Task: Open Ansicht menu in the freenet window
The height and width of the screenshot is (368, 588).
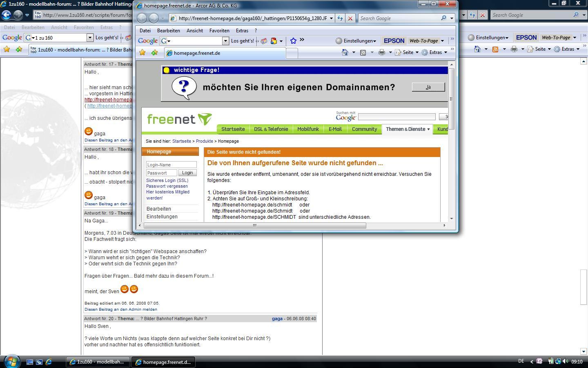Action: coord(194,31)
